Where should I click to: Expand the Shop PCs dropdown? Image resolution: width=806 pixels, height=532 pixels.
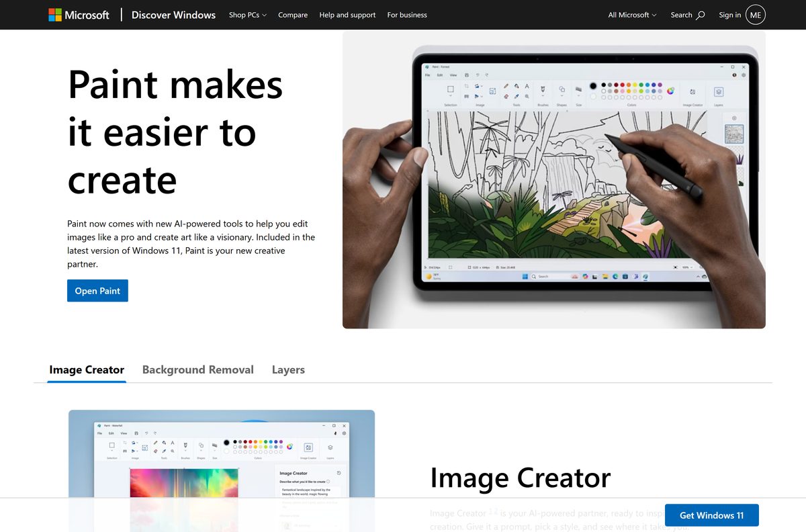click(247, 15)
